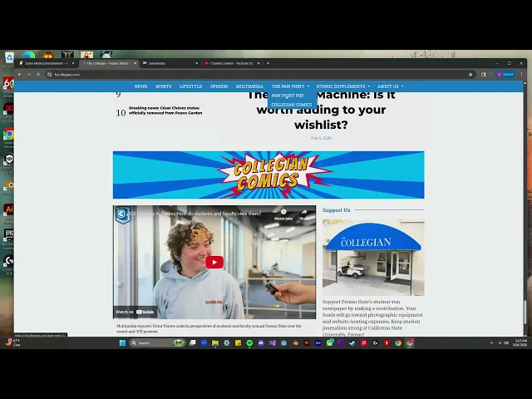Close the Zuma Media Entertainment tab

point(73,63)
